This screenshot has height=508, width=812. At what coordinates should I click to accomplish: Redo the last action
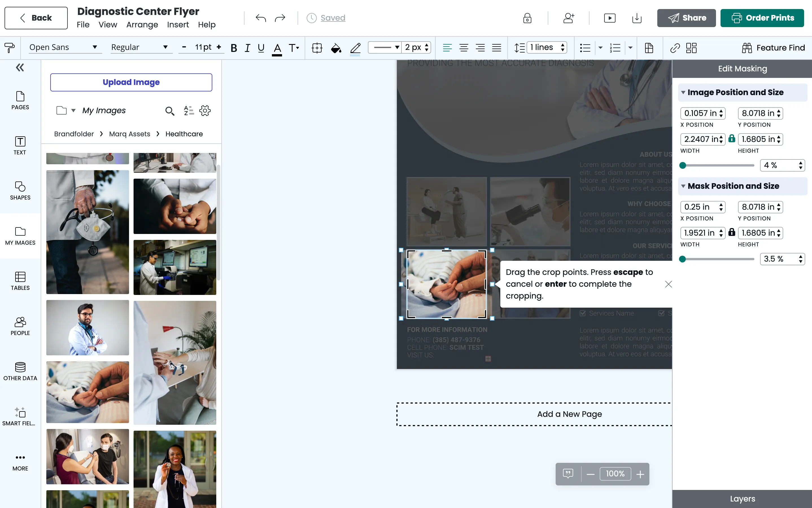click(x=280, y=18)
